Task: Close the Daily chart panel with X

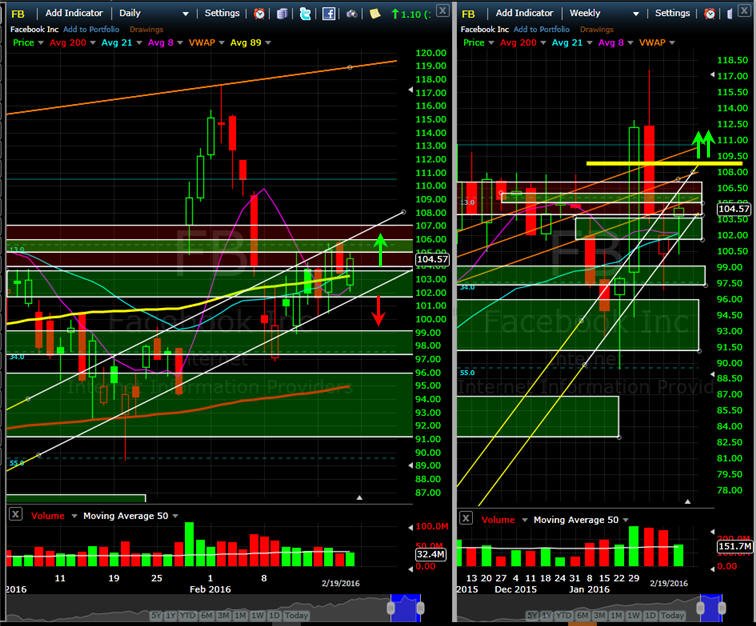Action: (x=442, y=11)
